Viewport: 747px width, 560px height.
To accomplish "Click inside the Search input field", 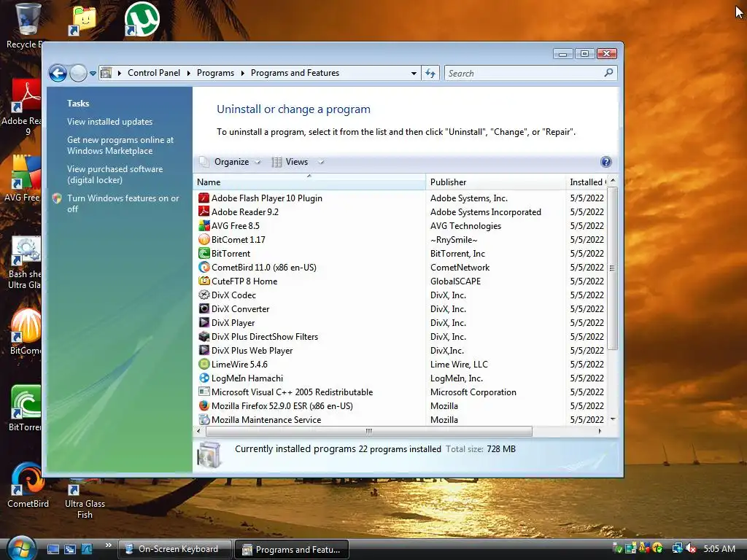I will (524, 74).
